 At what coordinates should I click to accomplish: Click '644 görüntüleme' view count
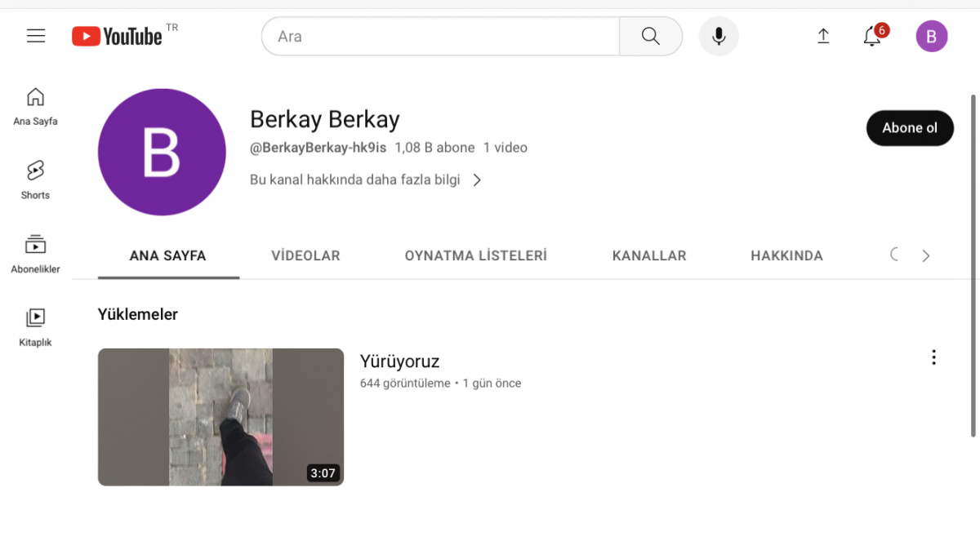pos(405,383)
